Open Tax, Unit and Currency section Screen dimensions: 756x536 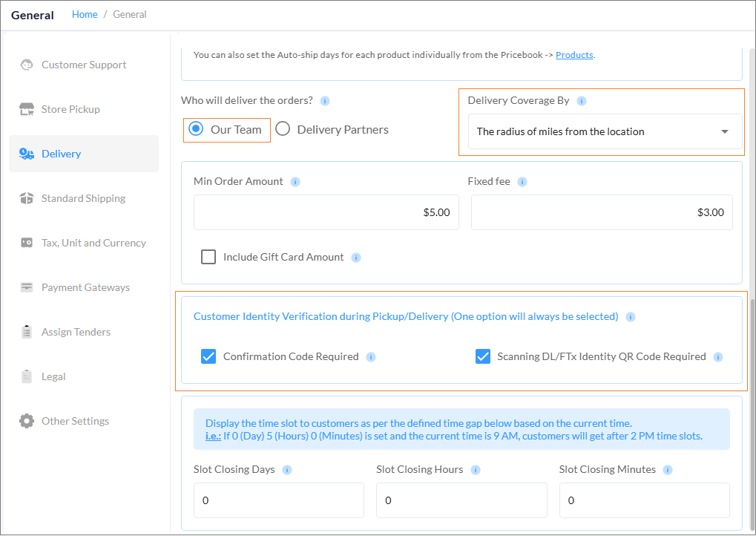click(x=84, y=243)
